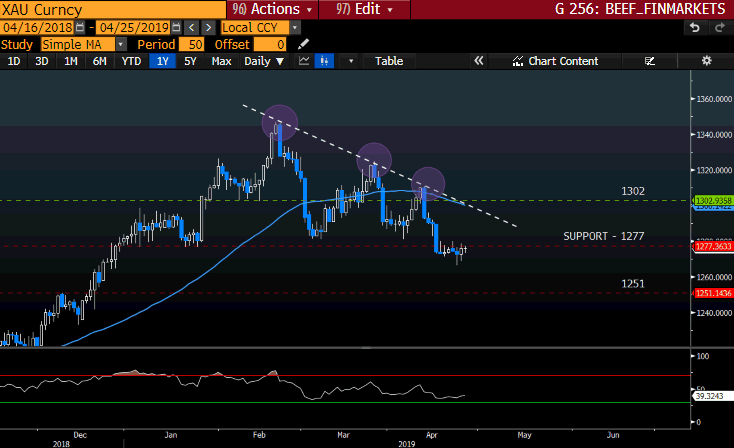Select the 3D time range
734x448 pixels.
(x=42, y=61)
